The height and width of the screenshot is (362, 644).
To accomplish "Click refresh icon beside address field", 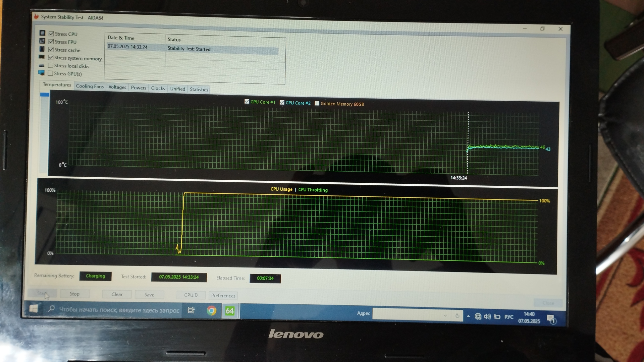I will [x=457, y=316].
